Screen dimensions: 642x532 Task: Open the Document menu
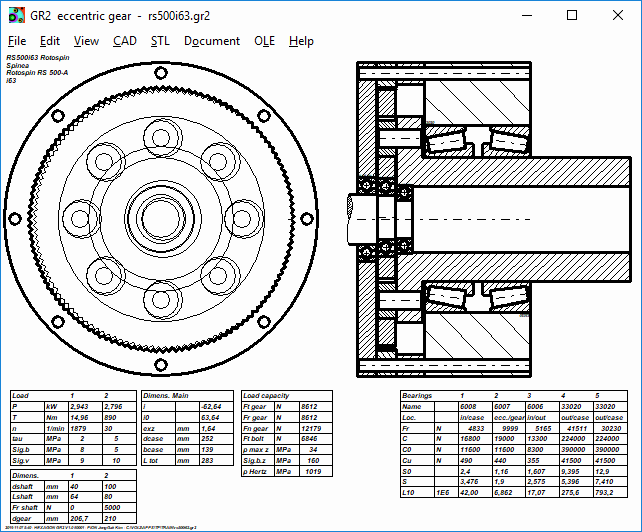[x=212, y=41]
